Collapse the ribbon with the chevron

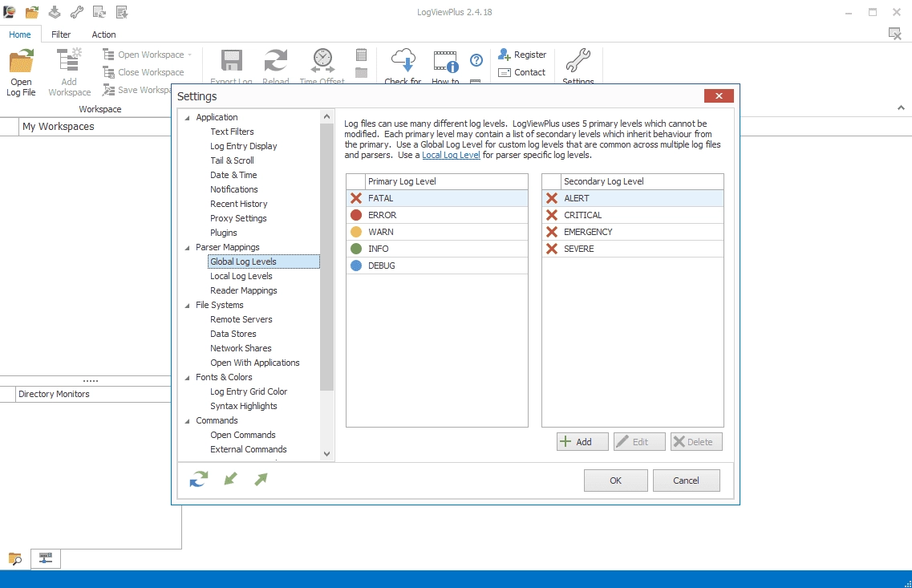[x=901, y=107]
